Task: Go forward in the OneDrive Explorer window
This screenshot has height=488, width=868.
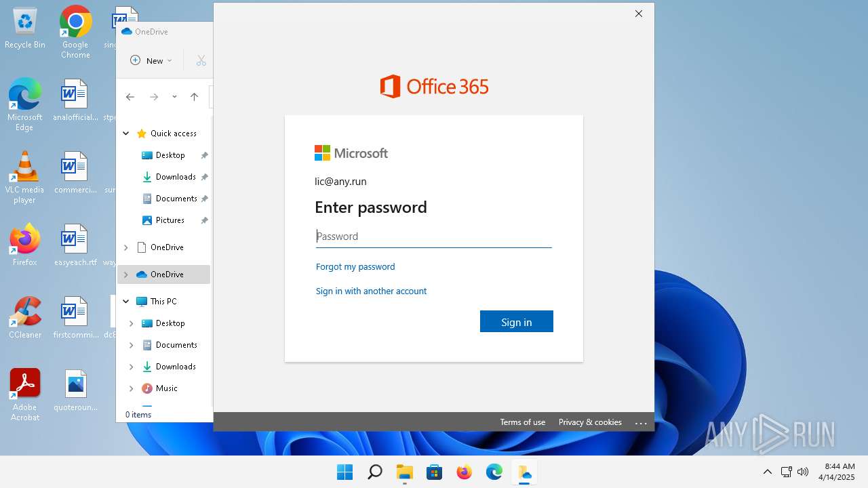Action: tap(154, 97)
